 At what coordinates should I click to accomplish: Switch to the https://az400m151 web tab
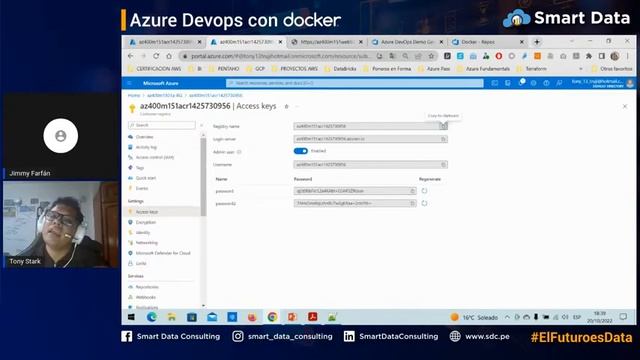(x=327, y=42)
